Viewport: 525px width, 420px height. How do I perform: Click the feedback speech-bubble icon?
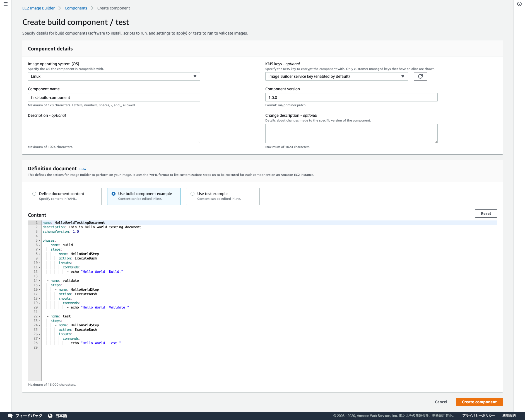[x=10, y=415]
